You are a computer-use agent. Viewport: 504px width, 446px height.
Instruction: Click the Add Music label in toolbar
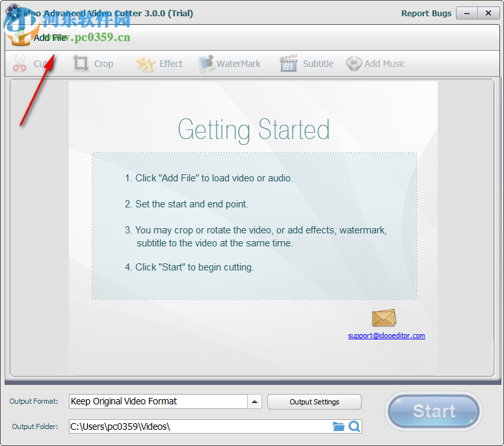385,64
